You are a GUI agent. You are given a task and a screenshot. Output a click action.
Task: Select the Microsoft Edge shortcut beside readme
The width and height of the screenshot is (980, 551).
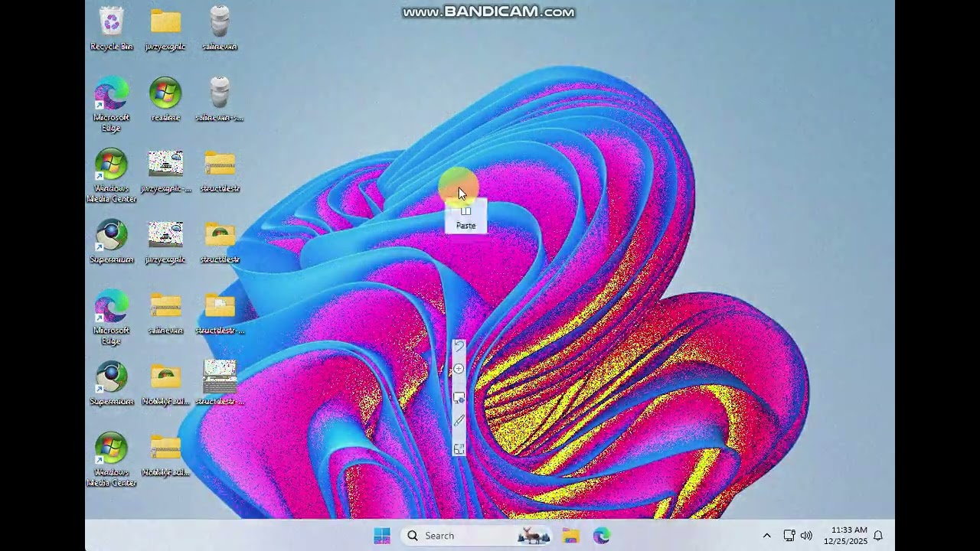[x=112, y=105]
